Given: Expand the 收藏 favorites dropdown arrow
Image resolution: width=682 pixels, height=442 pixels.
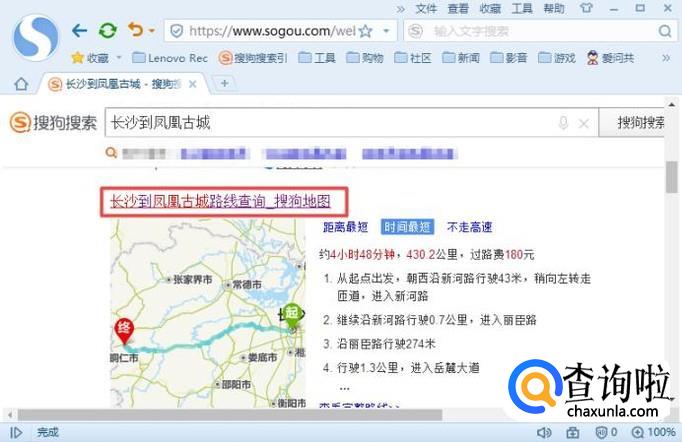Looking at the screenshot, I should [118, 58].
